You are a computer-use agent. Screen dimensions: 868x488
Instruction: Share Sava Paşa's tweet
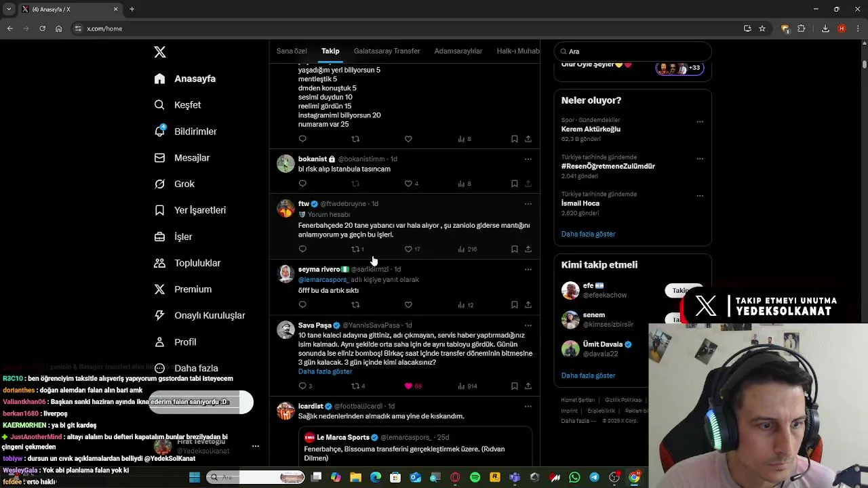(x=528, y=386)
